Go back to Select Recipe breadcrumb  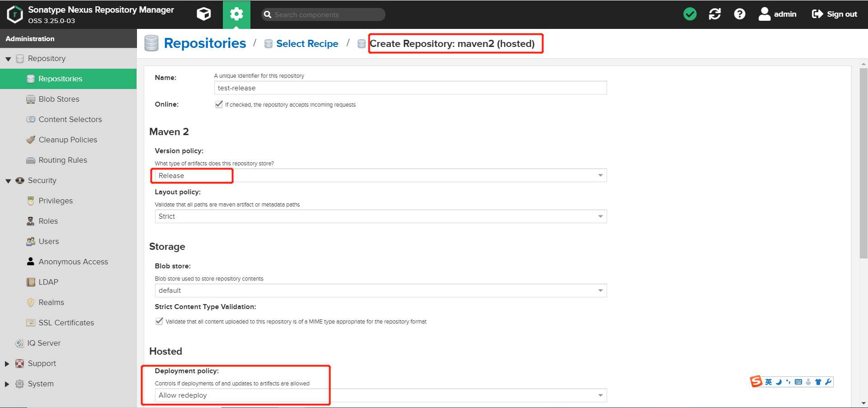[307, 43]
